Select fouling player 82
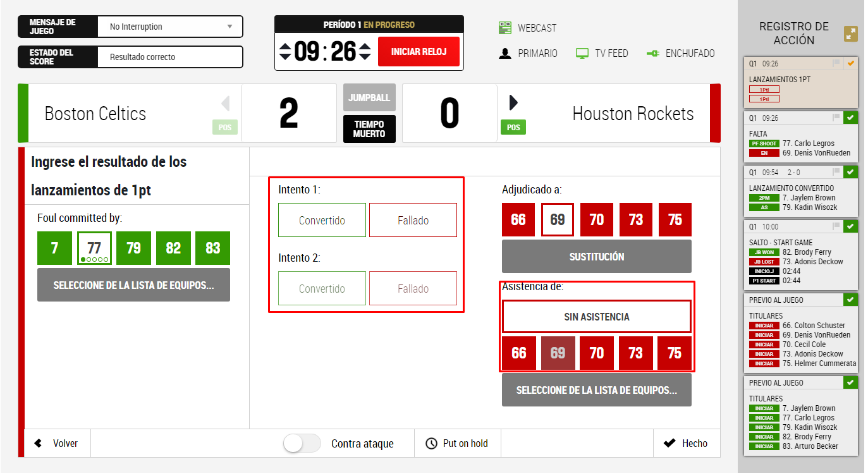This screenshot has width=868, height=476. click(x=173, y=248)
